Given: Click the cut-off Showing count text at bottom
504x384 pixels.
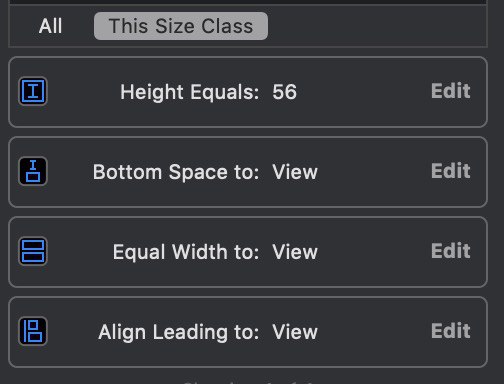Looking at the screenshot, I should click(x=248, y=382).
